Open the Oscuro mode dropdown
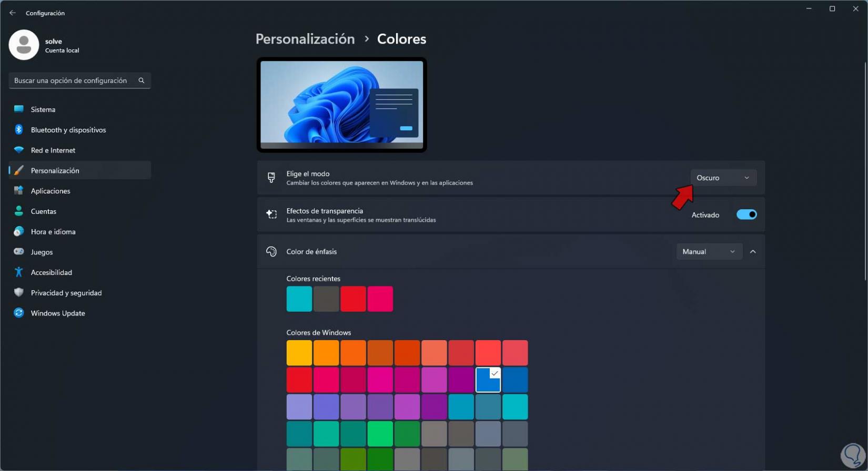The height and width of the screenshot is (471, 868). pos(723,178)
